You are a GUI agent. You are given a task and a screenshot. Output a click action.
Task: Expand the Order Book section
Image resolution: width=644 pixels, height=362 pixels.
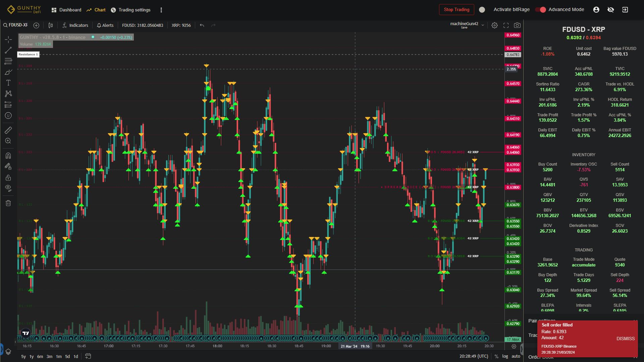pos(583,357)
